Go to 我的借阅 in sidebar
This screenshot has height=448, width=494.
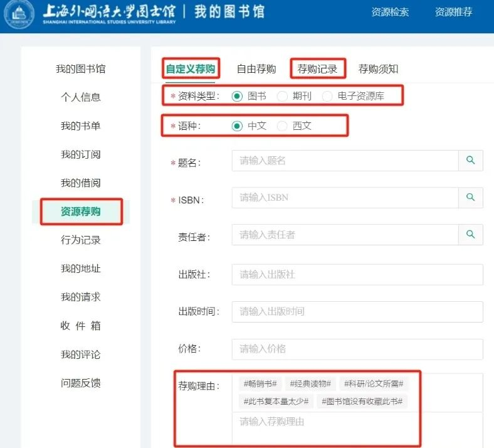tap(80, 183)
